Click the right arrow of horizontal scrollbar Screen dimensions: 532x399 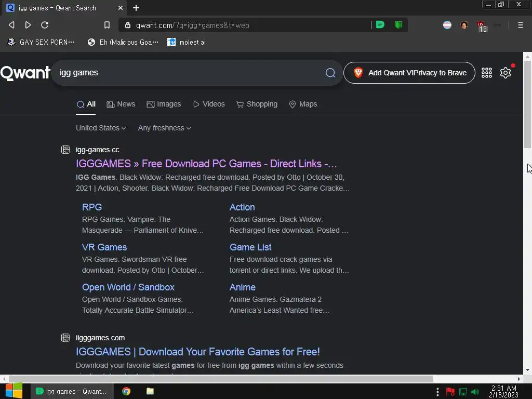click(x=519, y=379)
